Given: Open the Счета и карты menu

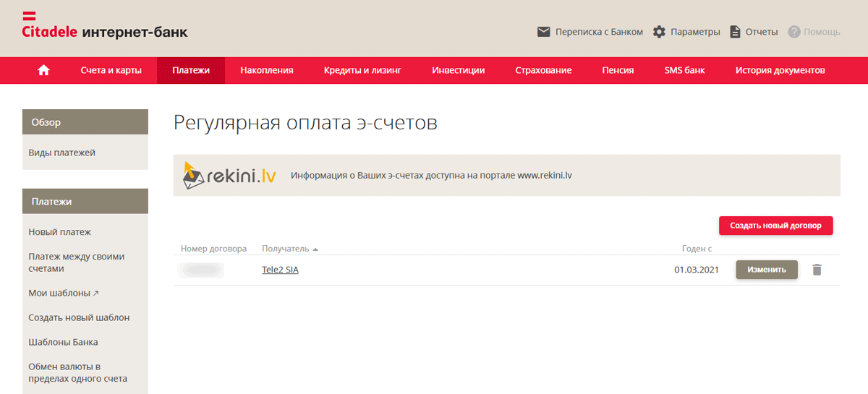Looking at the screenshot, I should point(111,70).
